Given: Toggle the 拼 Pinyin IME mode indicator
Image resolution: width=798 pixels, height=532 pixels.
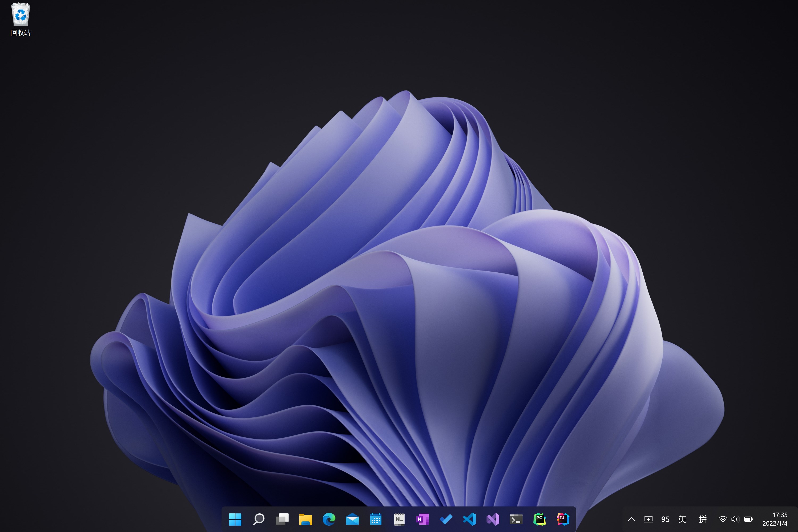Looking at the screenshot, I should pos(703,519).
